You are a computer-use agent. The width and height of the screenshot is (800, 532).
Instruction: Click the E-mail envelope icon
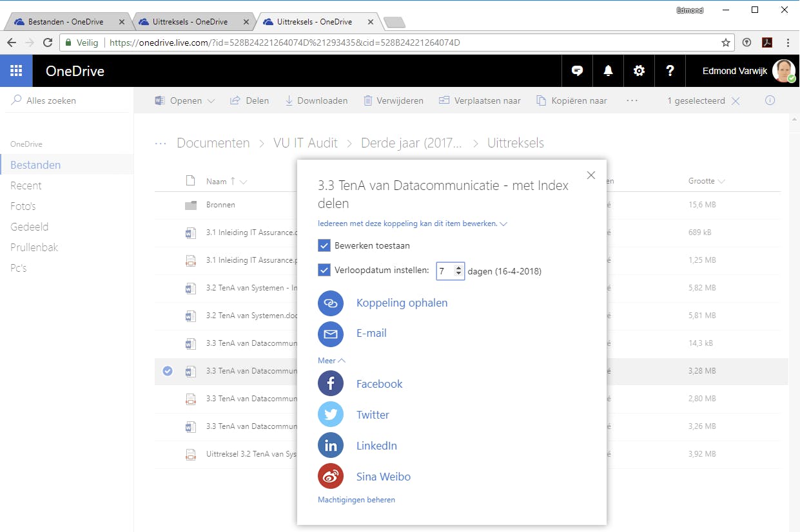(331, 334)
